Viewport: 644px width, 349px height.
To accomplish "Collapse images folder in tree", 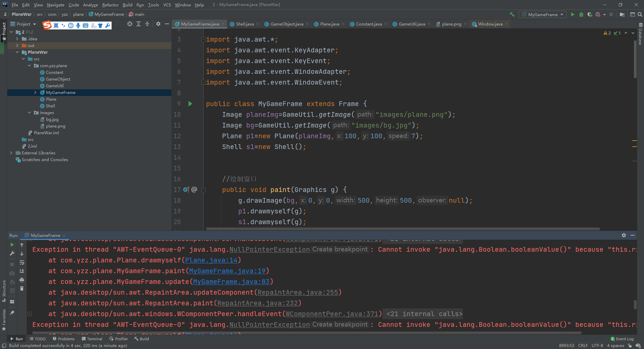I will [x=29, y=112].
